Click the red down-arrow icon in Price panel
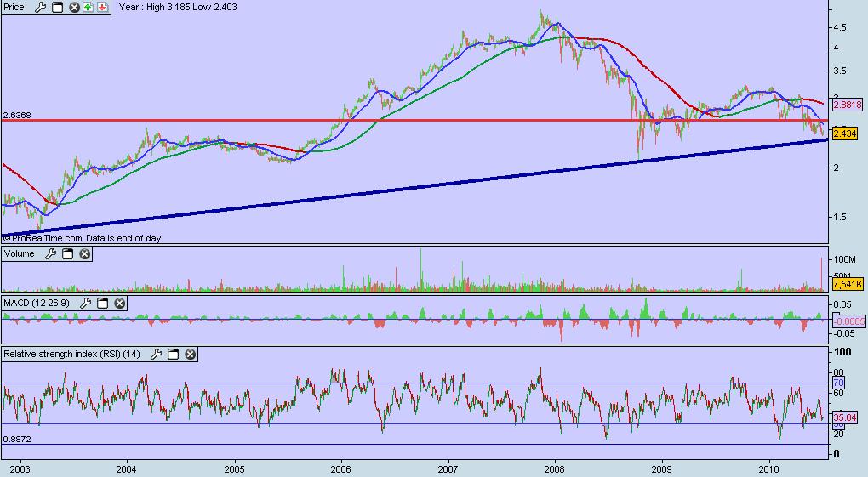The image size is (868, 477). [102, 7]
